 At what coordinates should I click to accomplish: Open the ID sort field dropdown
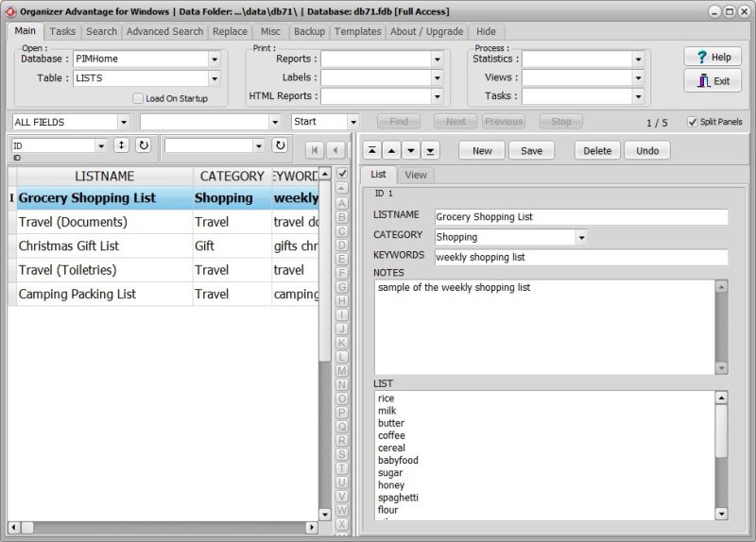101,145
